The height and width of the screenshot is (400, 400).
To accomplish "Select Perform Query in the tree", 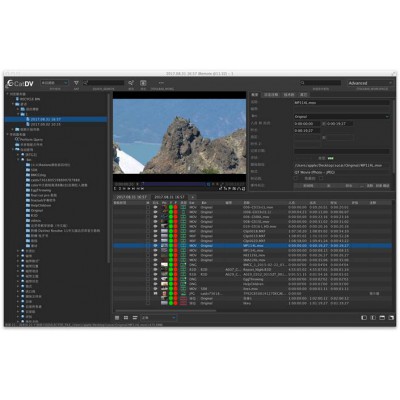I will (x=31, y=139).
